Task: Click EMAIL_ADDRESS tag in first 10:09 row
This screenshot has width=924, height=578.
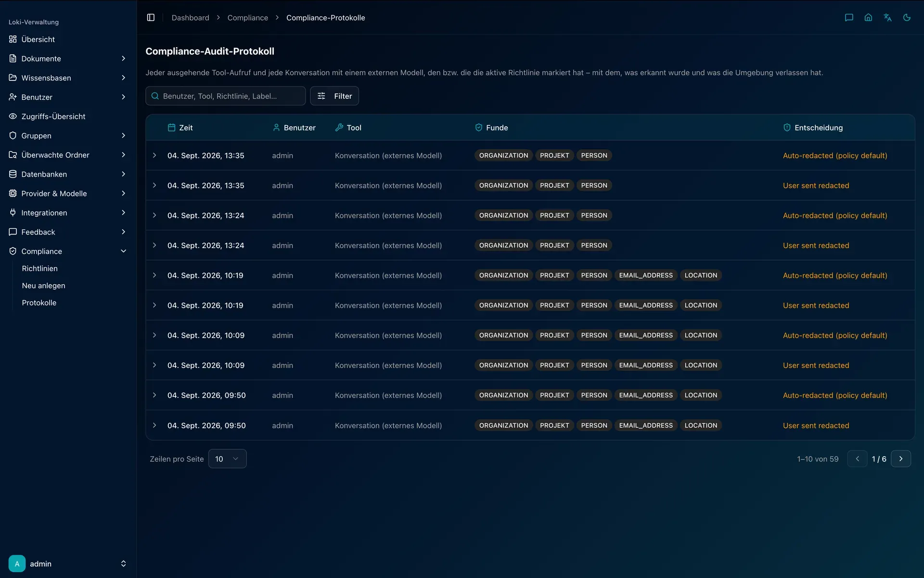Action: coord(646,335)
